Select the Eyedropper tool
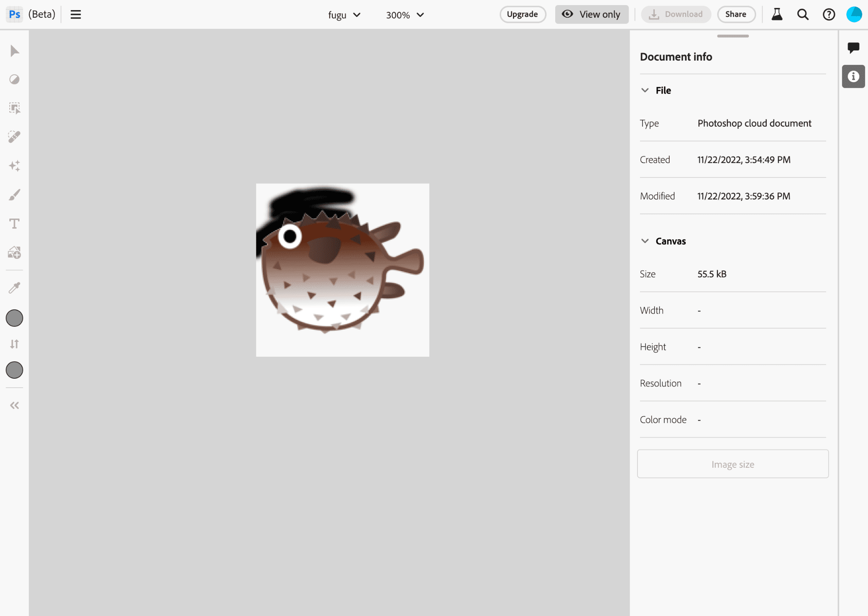The image size is (868, 616). click(15, 288)
